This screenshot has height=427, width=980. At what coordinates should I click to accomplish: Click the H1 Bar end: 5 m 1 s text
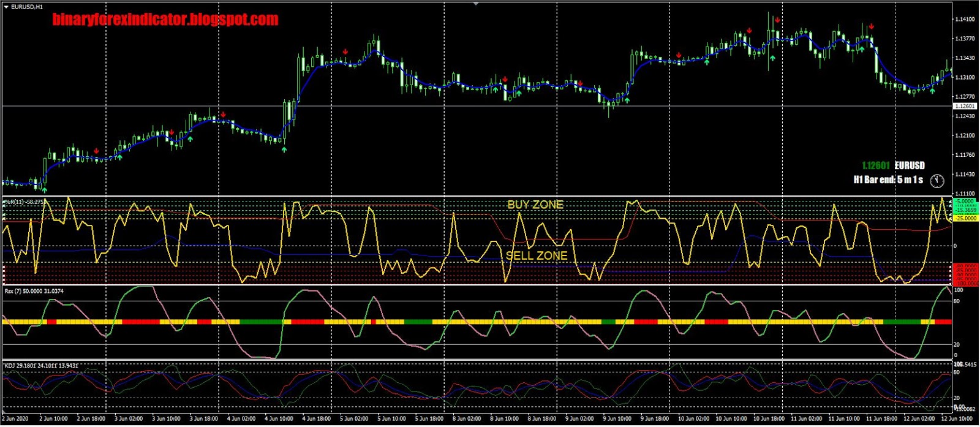click(888, 179)
